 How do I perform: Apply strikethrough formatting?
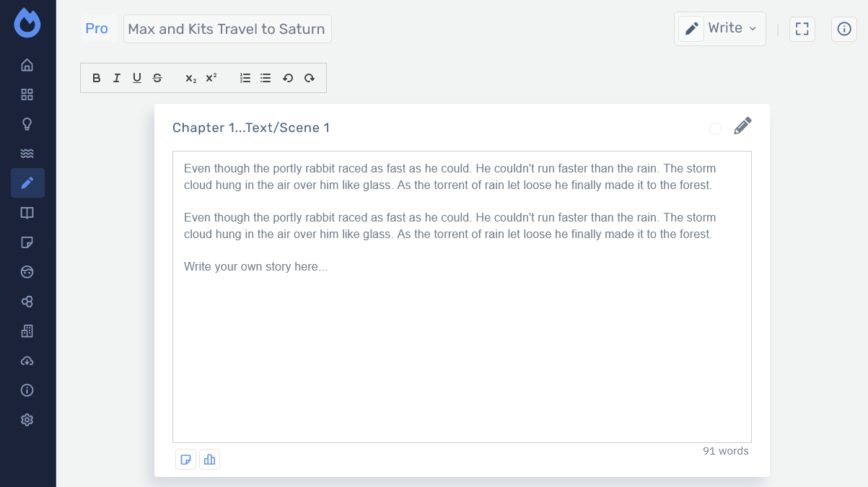(x=157, y=79)
